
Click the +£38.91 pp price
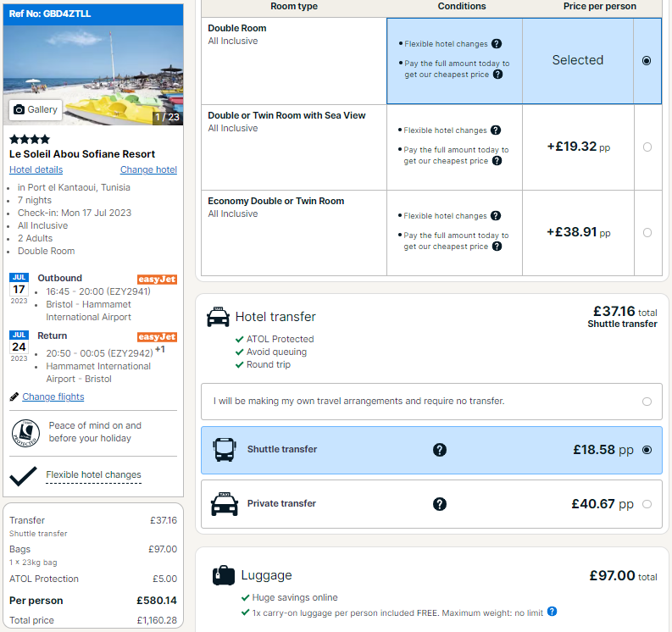[579, 233]
